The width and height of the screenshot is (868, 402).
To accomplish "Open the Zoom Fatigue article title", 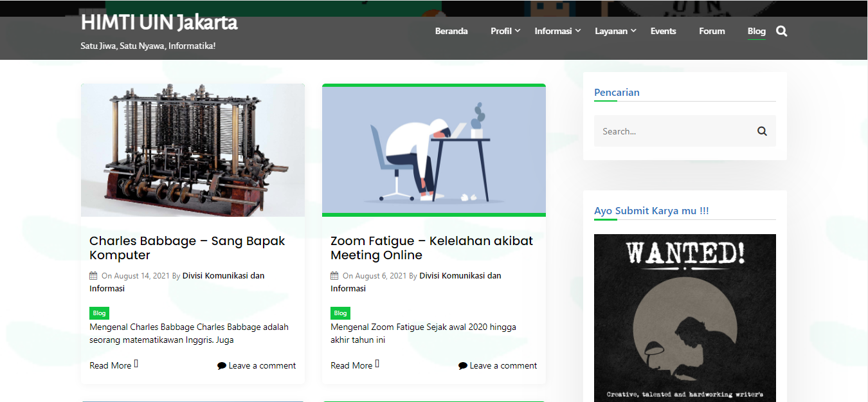I will [431, 248].
